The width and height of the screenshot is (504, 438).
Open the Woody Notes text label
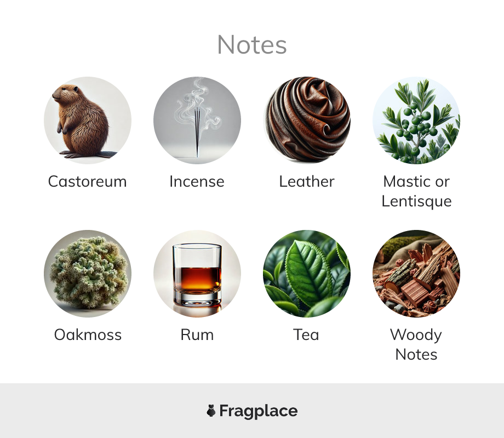pyautogui.click(x=416, y=345)
